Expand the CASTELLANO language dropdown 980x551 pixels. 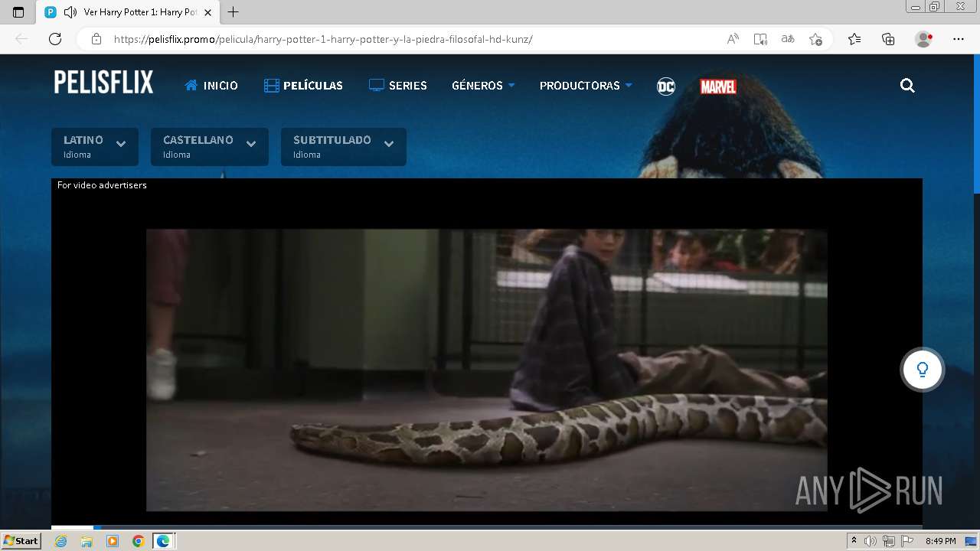coord(210,146)
